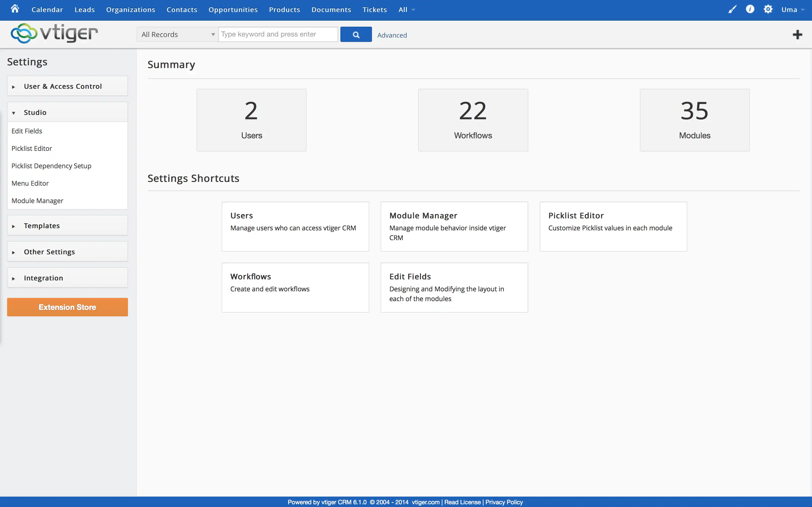Open the All dropdown menu
812x507 pixels.
[x=407, y=9]
